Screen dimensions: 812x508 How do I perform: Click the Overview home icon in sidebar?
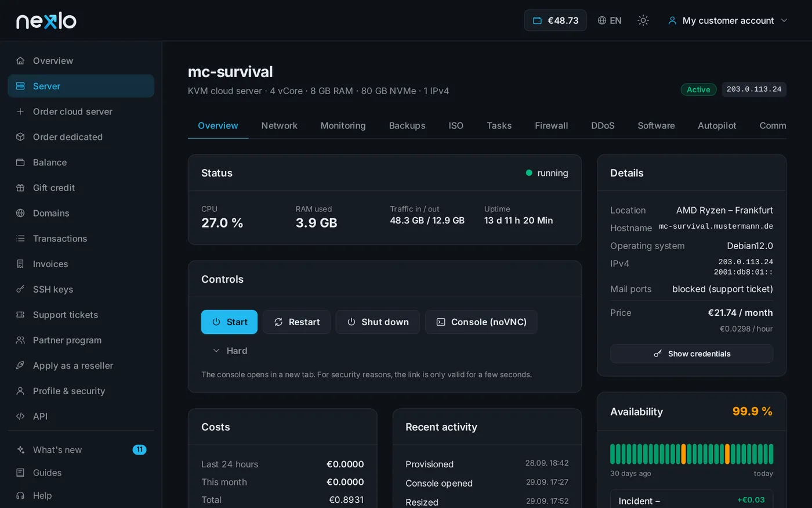coord(20,60)
